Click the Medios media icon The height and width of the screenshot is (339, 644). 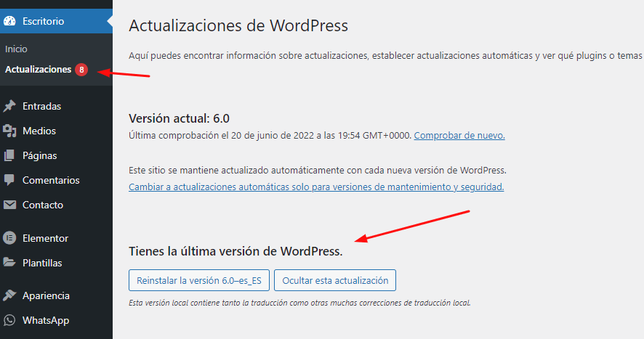pos(9,131)
